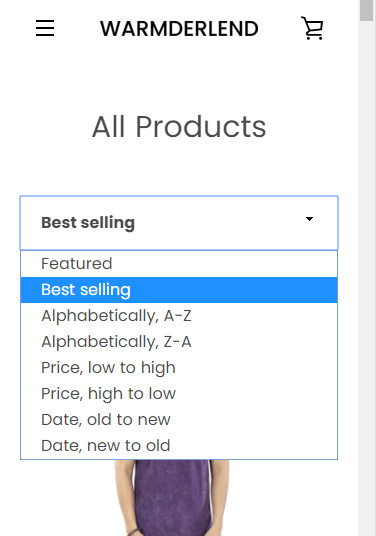Select Price, high to low
376x536 pixels.
[x=179, y=394]
